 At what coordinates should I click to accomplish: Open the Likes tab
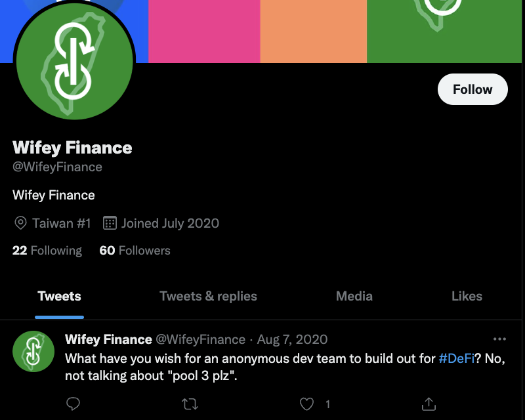[x=467, y=296]
